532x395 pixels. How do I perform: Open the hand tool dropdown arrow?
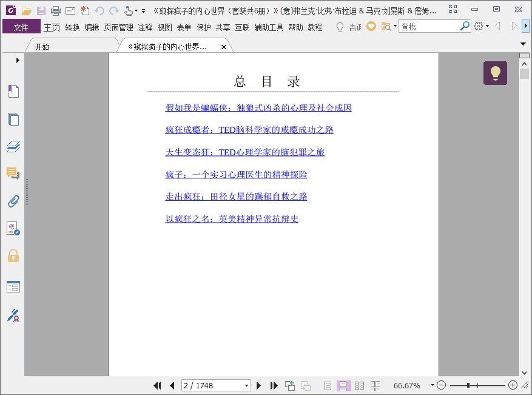click(x=136, y=11)
